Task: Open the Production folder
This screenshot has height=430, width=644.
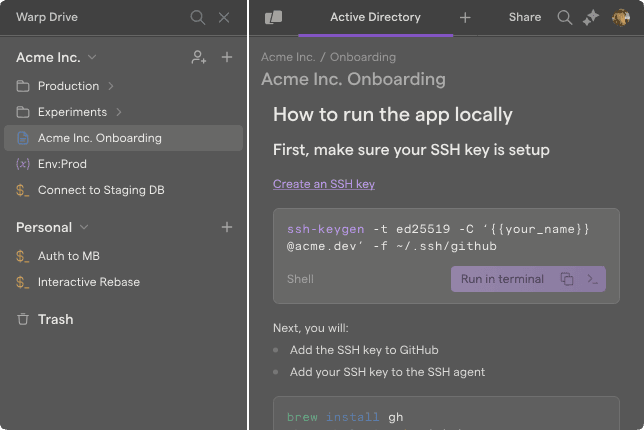Action: 68,86
